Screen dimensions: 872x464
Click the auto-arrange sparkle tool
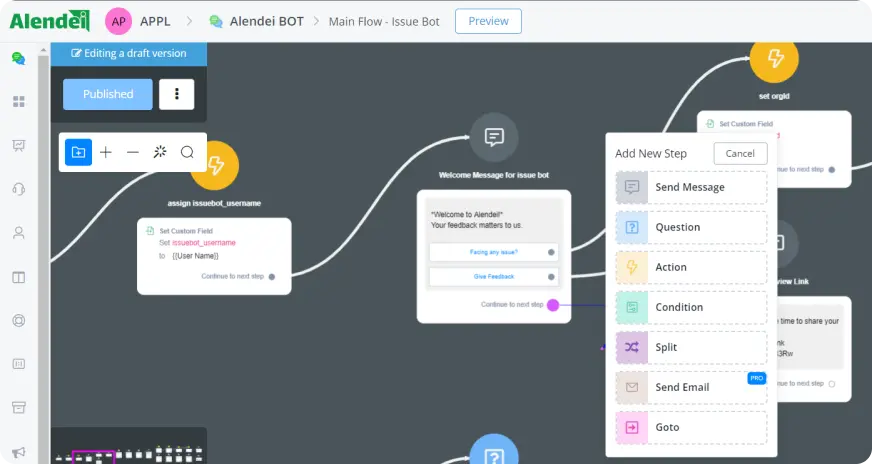click(160, 152)
